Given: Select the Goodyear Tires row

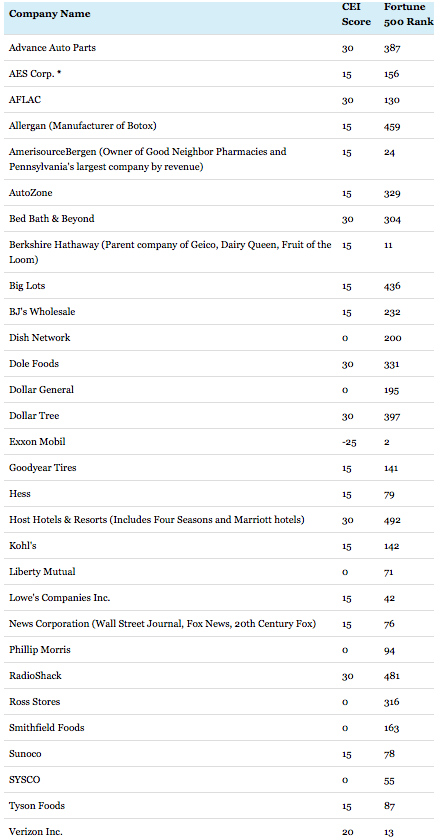Looking at the screenshot, I should [x=217, y=468].
